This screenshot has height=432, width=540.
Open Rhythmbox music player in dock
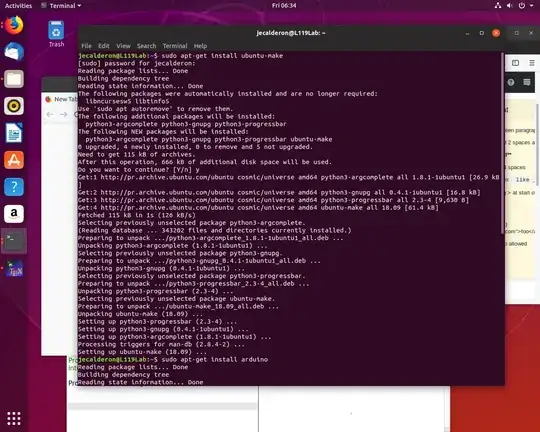click(14, 106)
